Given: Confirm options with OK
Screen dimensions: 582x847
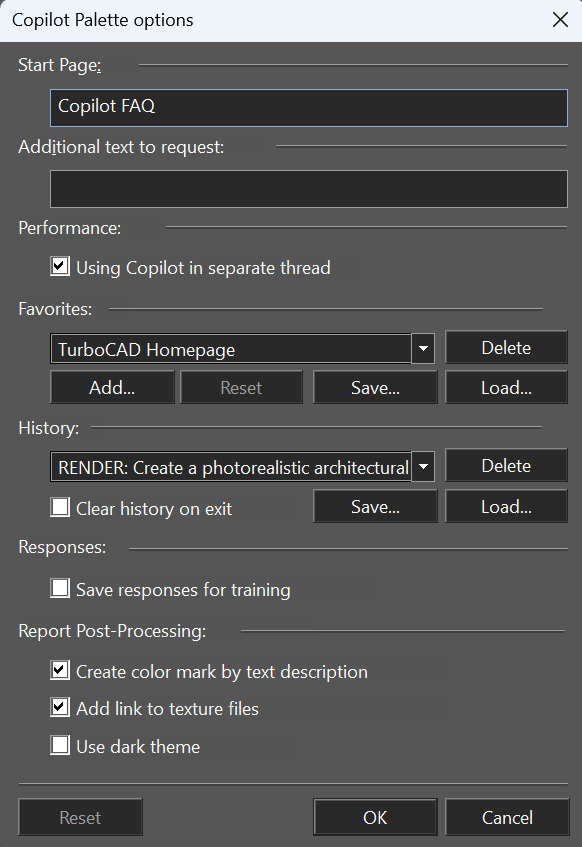Looking at the screenshot, I should [x=375, y=817].
